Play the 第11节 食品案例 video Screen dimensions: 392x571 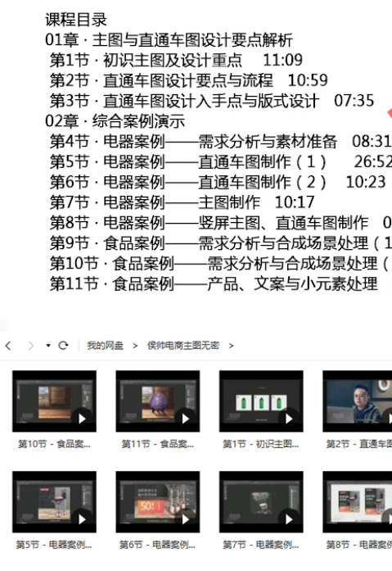pos(186,419)
